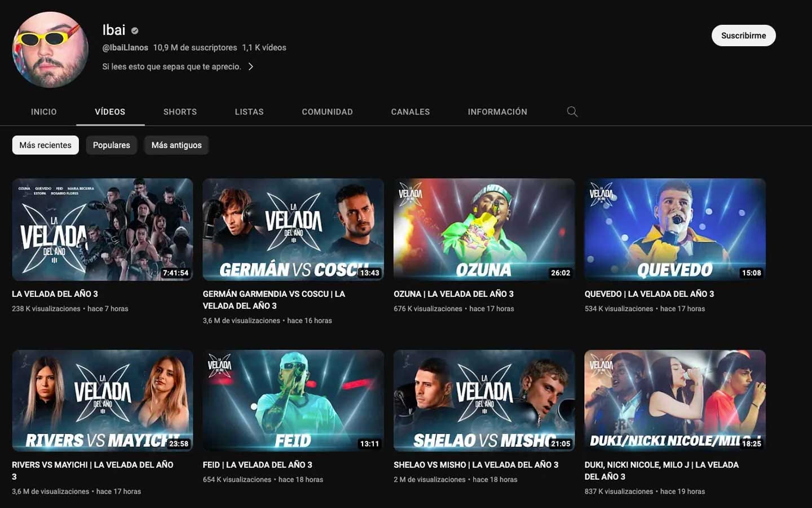Click title SHELAO VS MISHO
Image resolution: width=812 pixels, height=508 pixels.
(x=476, y=465)
